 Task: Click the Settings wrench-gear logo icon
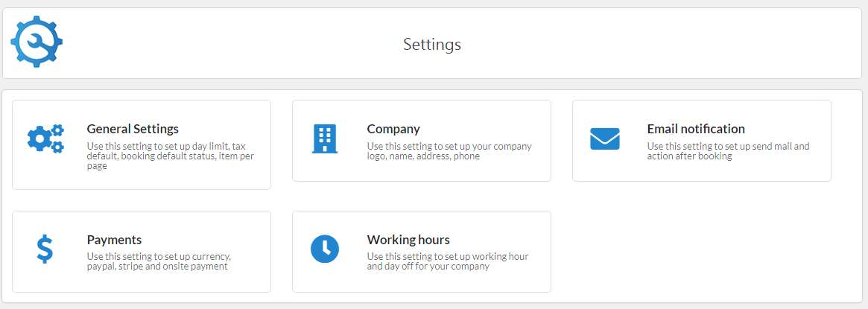(x=37, y=42)
